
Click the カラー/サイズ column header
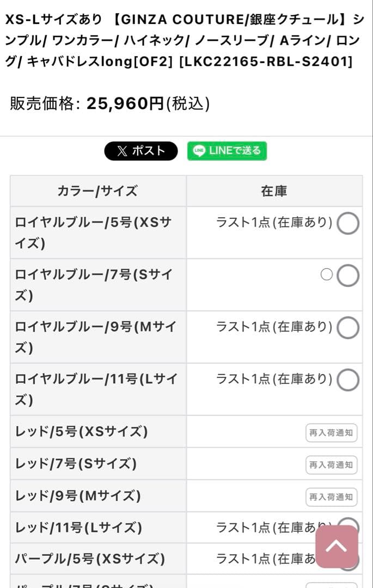(x=98, y=191)
